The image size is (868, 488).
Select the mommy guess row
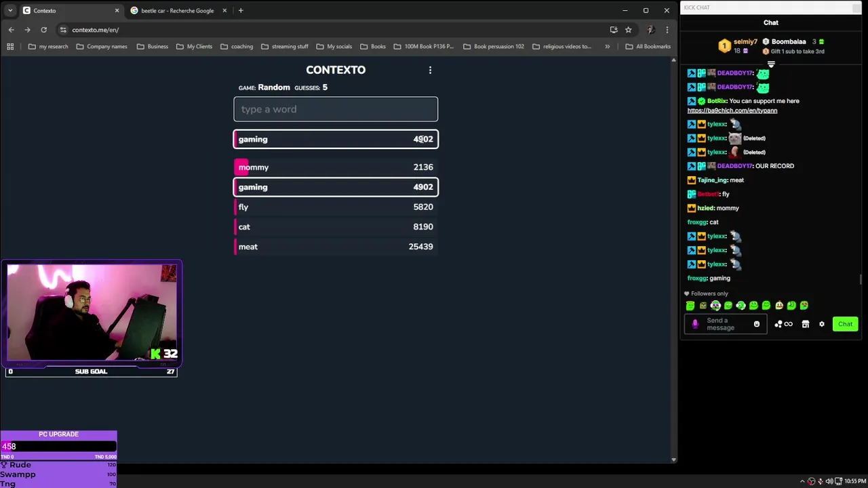click(x=336, y=167)
